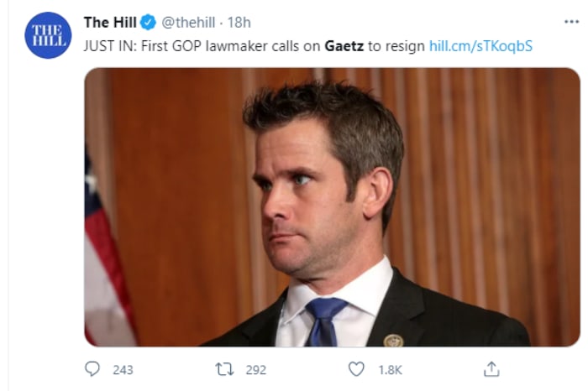Open the three-dot More menu
Viewport: 588px width, 391px height.
[570, 22]
